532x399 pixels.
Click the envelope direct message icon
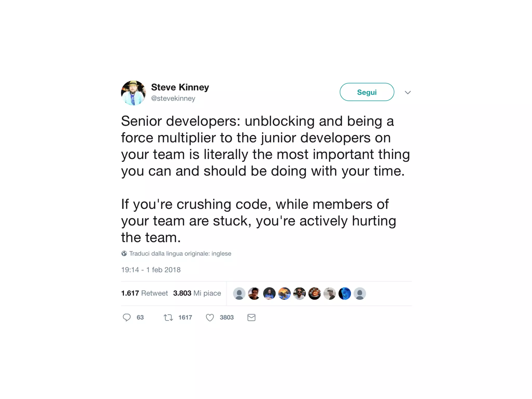[x=251, y=317]
